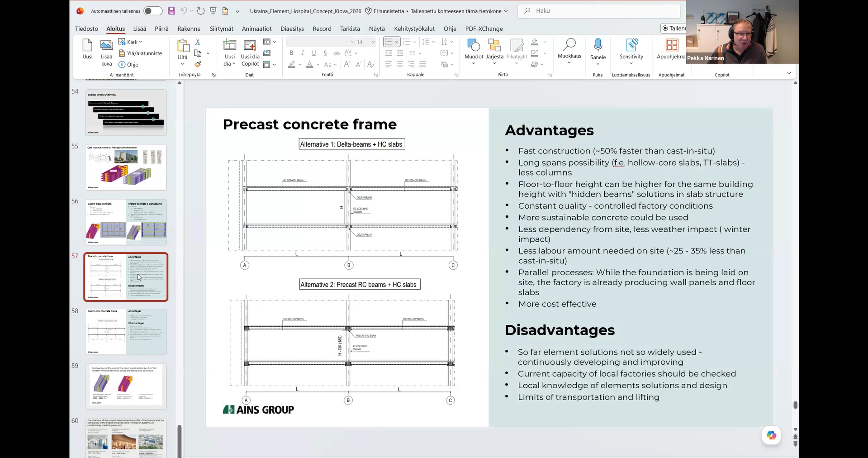Select slide 58 thumbnail
The height and width of the screenshot is (458, 868).
(x=126, y=332)
